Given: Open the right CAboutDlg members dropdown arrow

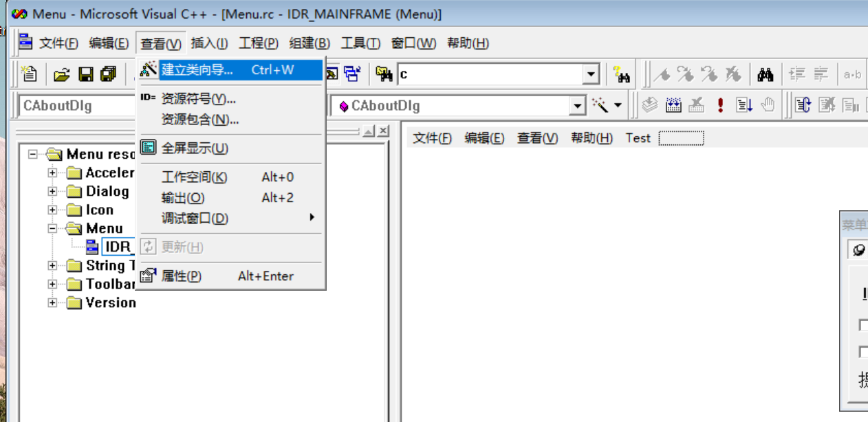Looking at the screenshot, I should point(578,106).
